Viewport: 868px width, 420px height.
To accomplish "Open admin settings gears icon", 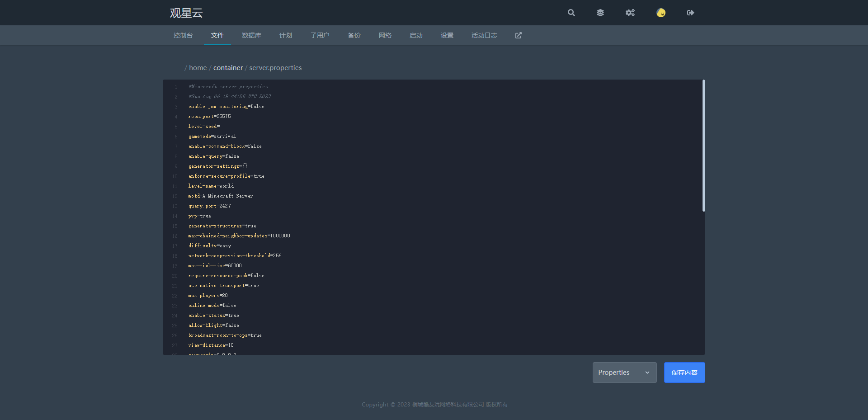I will (630, 13).
